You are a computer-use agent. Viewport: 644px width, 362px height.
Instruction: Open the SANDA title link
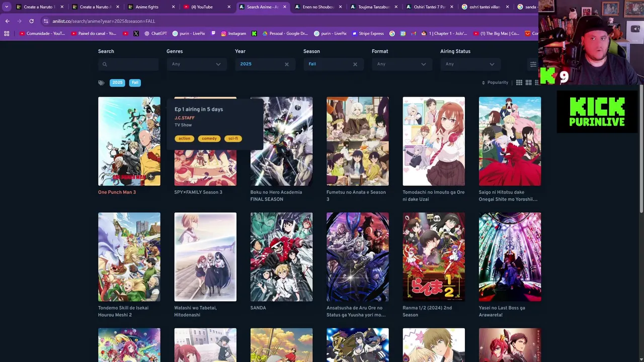pos(258,308)
